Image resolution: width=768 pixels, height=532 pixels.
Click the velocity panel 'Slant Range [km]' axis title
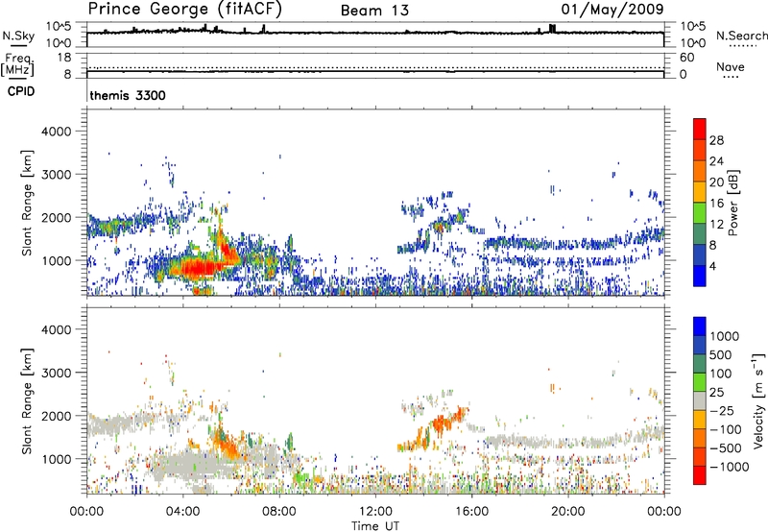27,400
